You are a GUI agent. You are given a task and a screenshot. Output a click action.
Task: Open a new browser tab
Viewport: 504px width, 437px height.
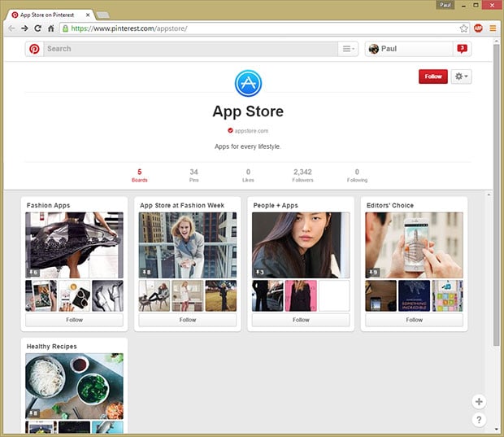[103, 15]
